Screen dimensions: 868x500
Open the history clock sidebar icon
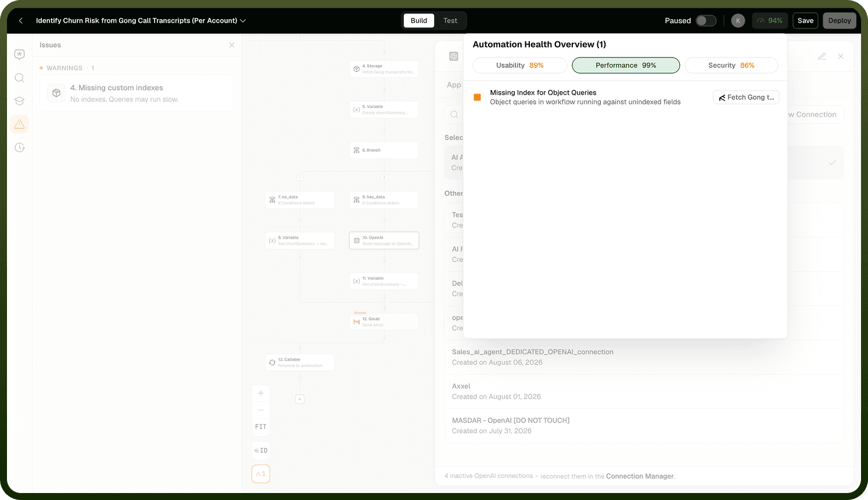click(19, 148)
